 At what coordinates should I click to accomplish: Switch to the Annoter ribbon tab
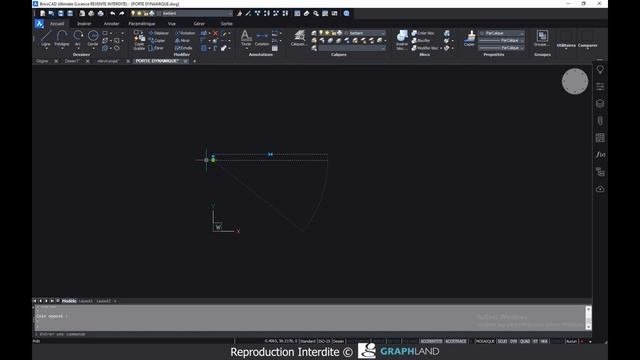coord(111,24)
